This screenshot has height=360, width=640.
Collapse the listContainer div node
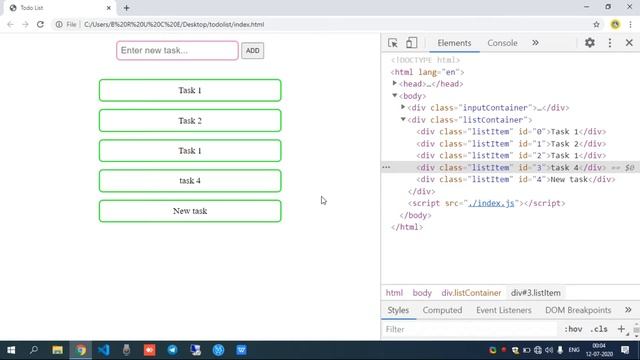pyautogui.click(x=403, y=119)
